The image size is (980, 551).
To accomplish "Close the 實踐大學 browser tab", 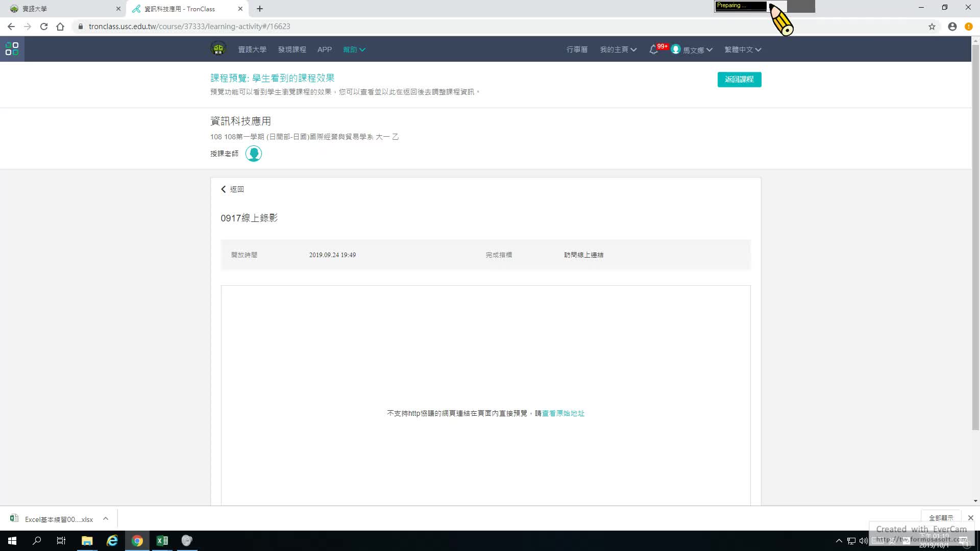I will coord(118,9).
